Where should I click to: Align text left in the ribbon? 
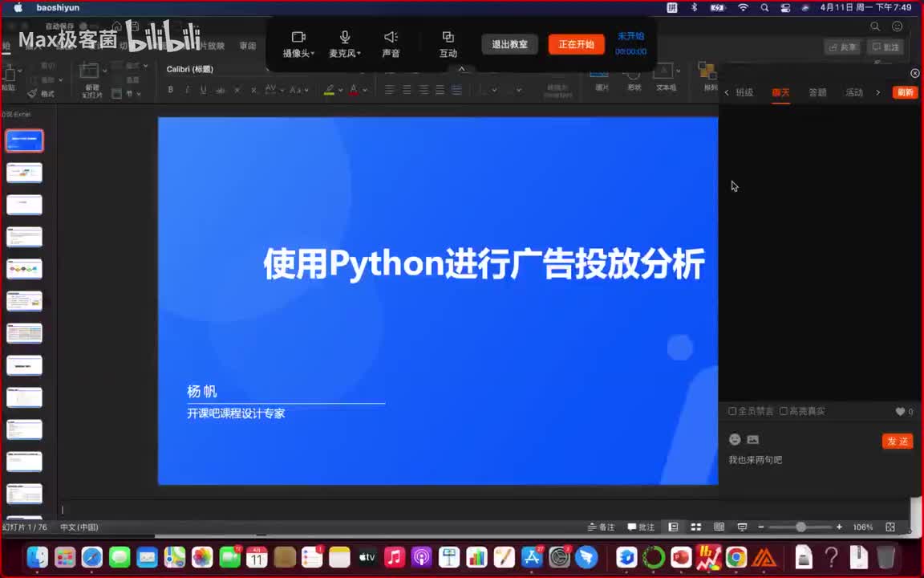pos(390,90)
